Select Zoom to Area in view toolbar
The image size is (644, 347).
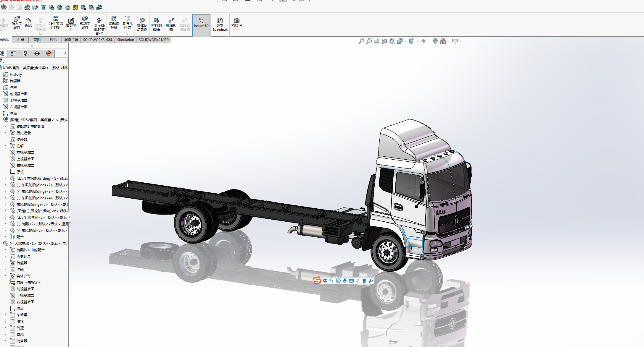pos(369,41)
